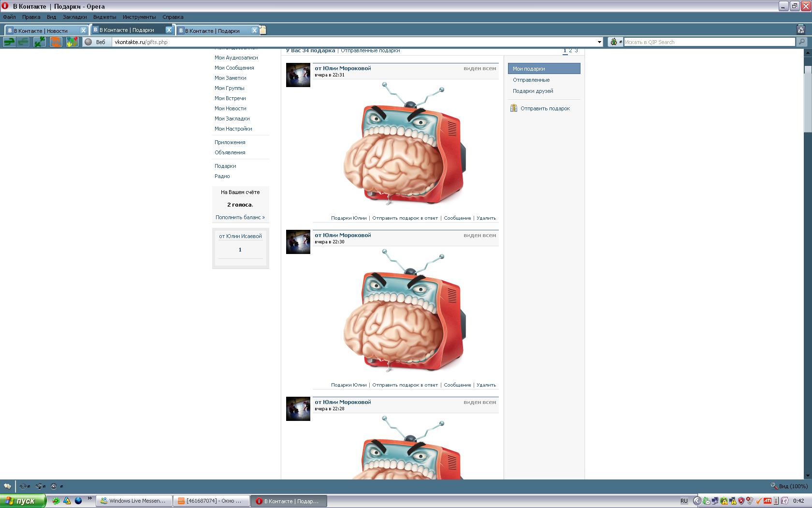The image size is (812, 508).
Task: Click Отправленные подарки header link
Action: coord(370,50)
